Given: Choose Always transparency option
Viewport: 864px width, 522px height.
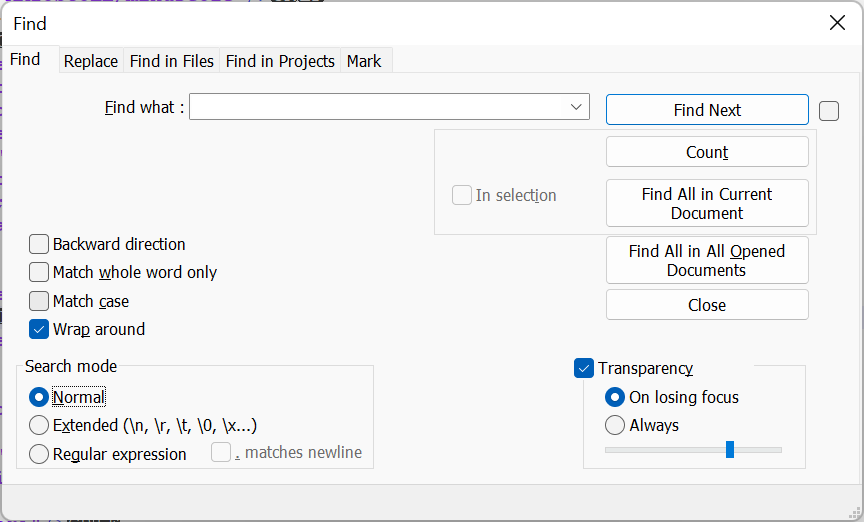Looking at the screenshot, I should pyautogui.click(x=614, y=426).
